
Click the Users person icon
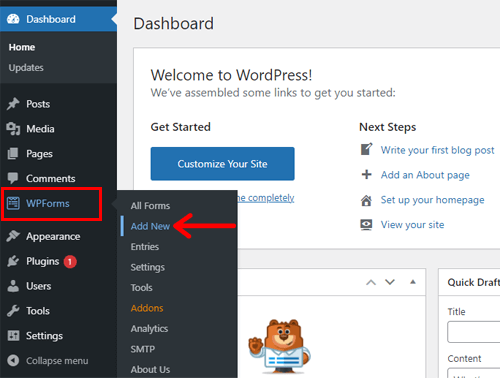pyautogui.click(x=13, y=286)
